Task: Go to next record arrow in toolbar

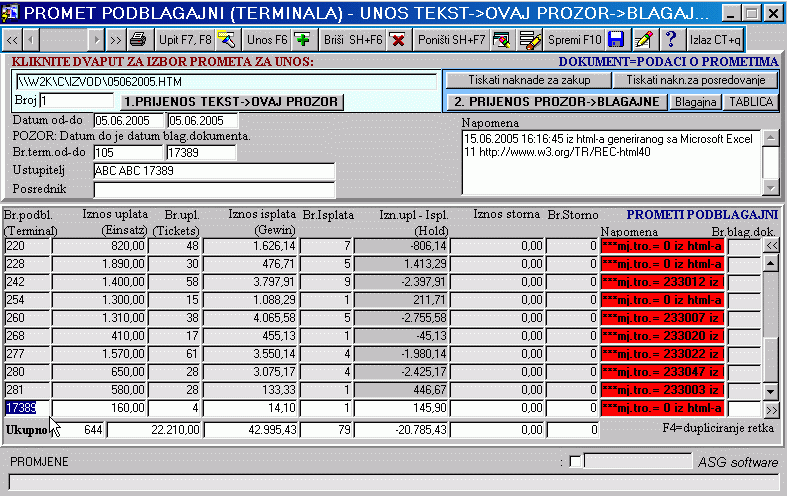Action: (x=97, y=40)
